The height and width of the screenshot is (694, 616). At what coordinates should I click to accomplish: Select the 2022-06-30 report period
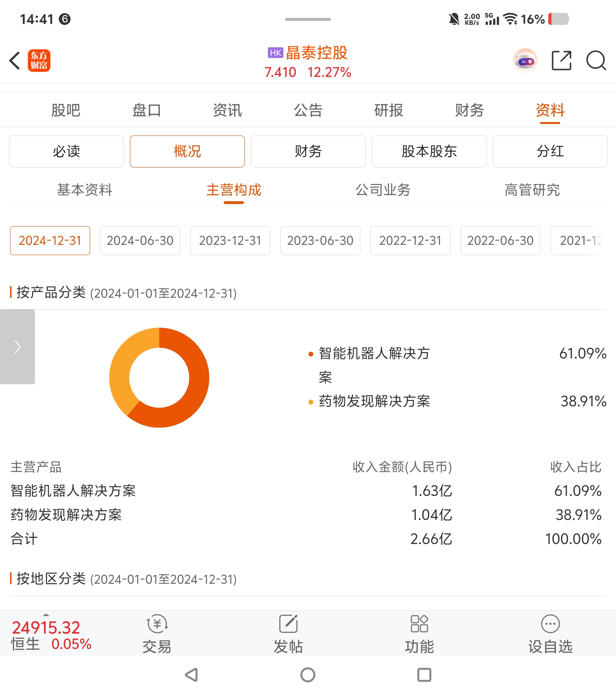point(500,240)
